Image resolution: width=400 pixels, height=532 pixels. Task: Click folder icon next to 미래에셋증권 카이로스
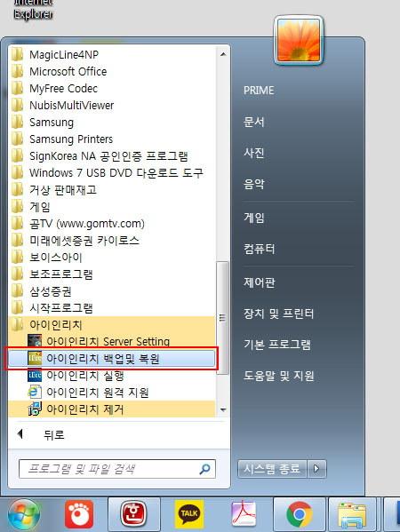(x=17, y=240)
